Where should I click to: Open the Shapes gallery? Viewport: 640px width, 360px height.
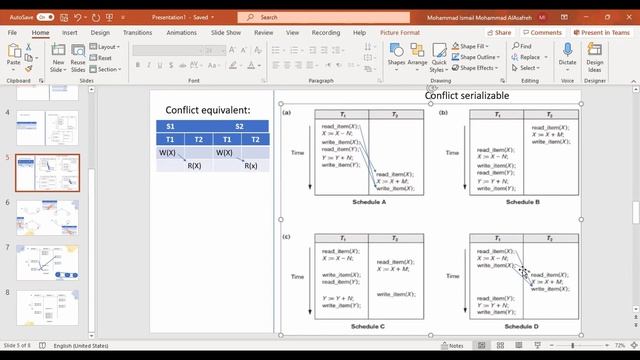tap(396, 58)
